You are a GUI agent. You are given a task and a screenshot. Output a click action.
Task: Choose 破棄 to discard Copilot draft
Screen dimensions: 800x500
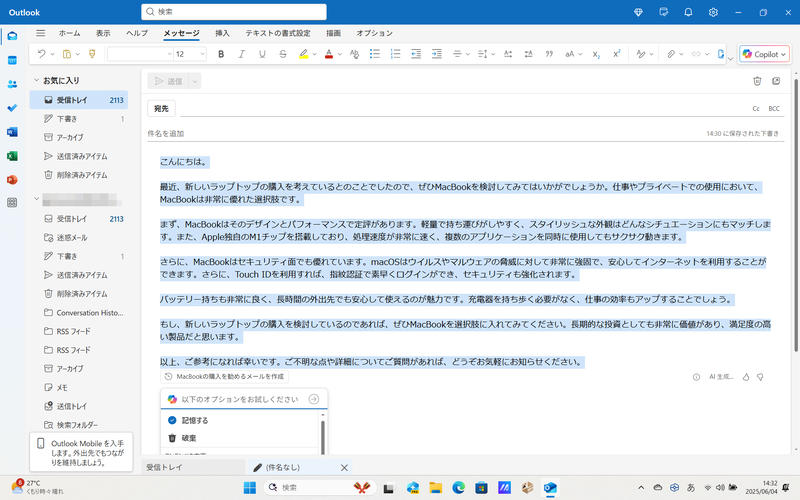[240, 438]
